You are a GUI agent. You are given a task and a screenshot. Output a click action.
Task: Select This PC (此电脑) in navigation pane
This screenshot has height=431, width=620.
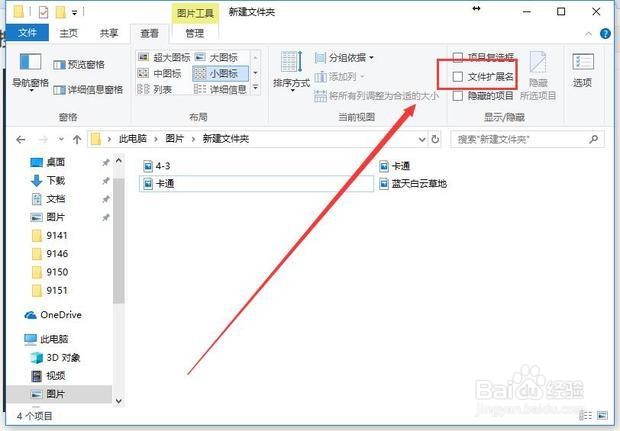[x=46, y=339]
